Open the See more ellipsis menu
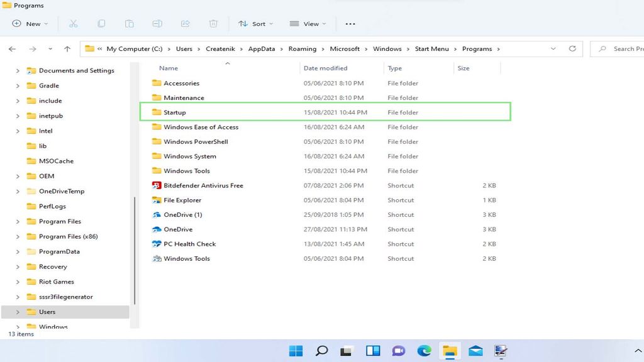This screenshot has width=644, height=362. (350, 23)
